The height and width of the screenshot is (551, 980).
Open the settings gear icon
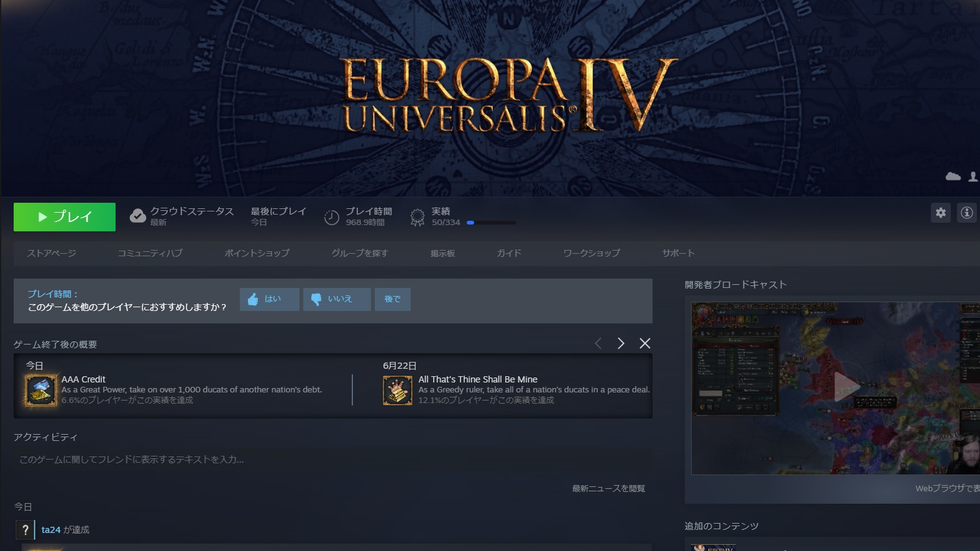(x=941, y=213)
